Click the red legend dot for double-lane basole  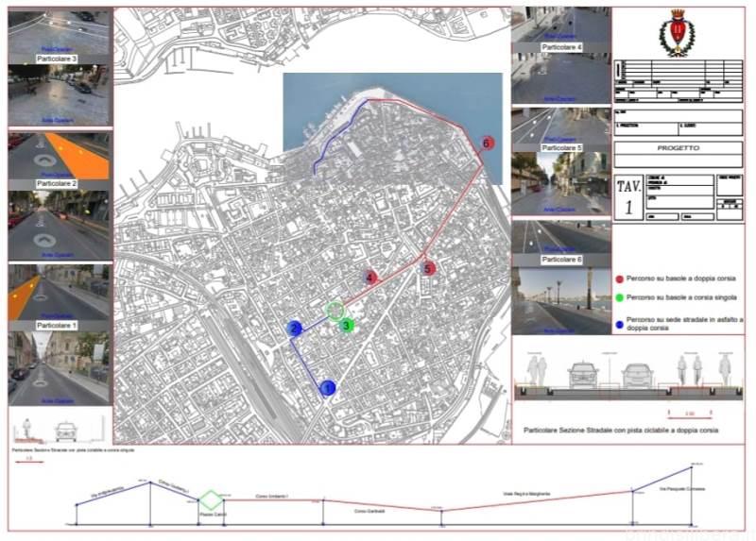pyautogui.click(x=618, y=279)
